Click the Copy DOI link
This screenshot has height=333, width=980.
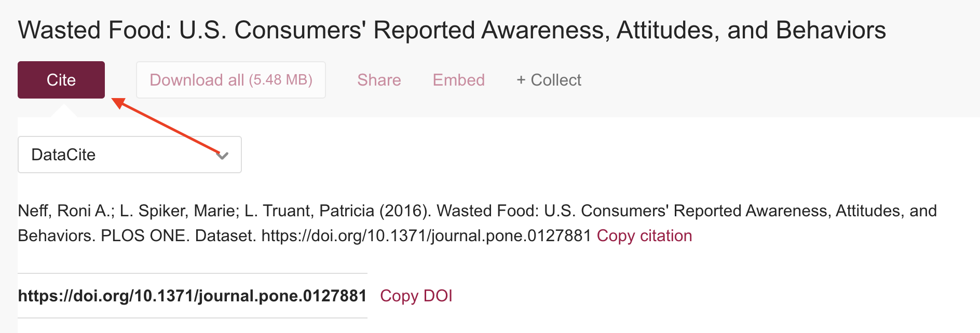tap(416, 296)
